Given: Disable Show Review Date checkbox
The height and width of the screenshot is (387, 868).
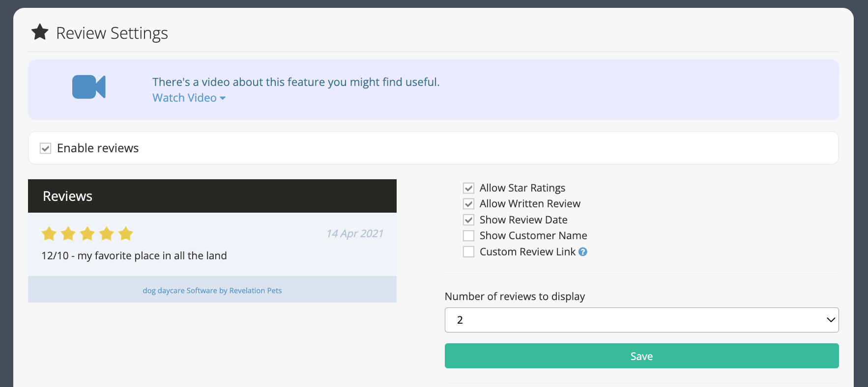Looking at the screenshot, I should [469, 220].
